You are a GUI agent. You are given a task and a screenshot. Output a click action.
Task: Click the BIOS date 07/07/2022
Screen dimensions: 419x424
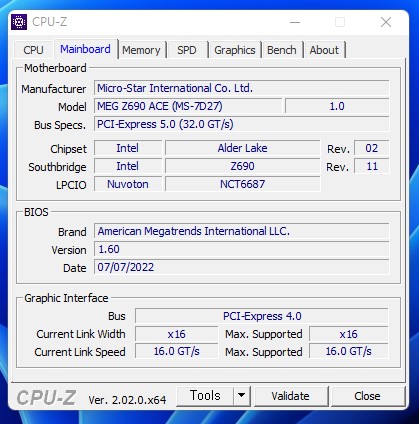(242, 267)
